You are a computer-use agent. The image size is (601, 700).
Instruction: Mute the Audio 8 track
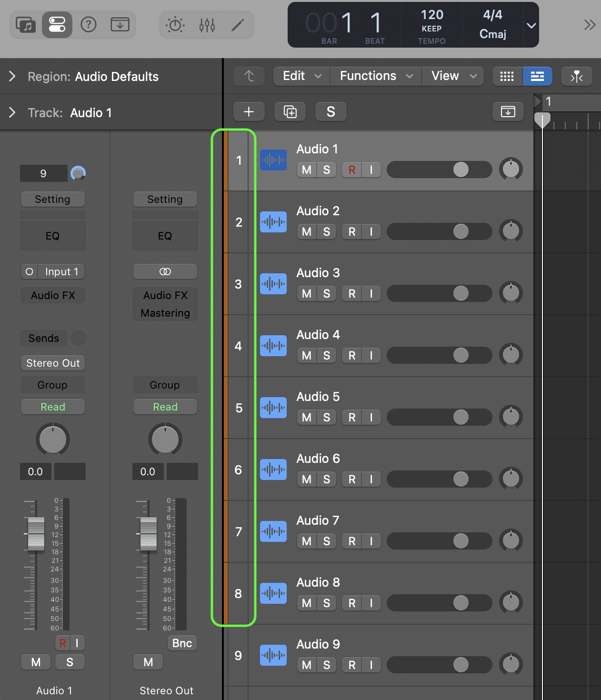coord(307,603)
